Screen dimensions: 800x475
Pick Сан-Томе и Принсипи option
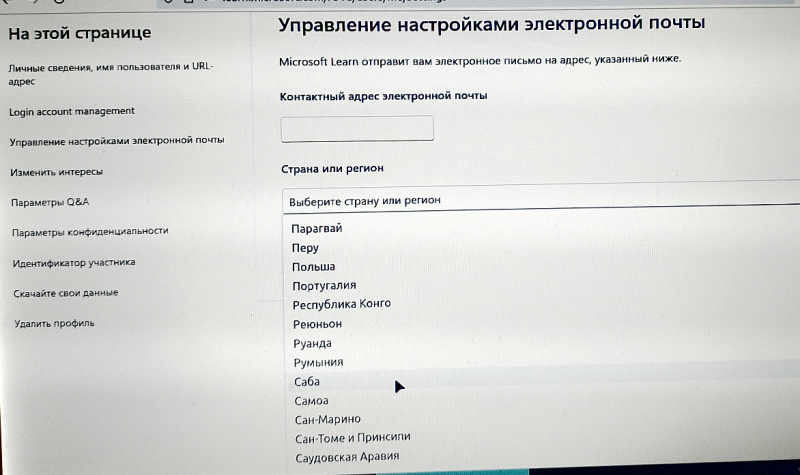click(x=353, y=438)
